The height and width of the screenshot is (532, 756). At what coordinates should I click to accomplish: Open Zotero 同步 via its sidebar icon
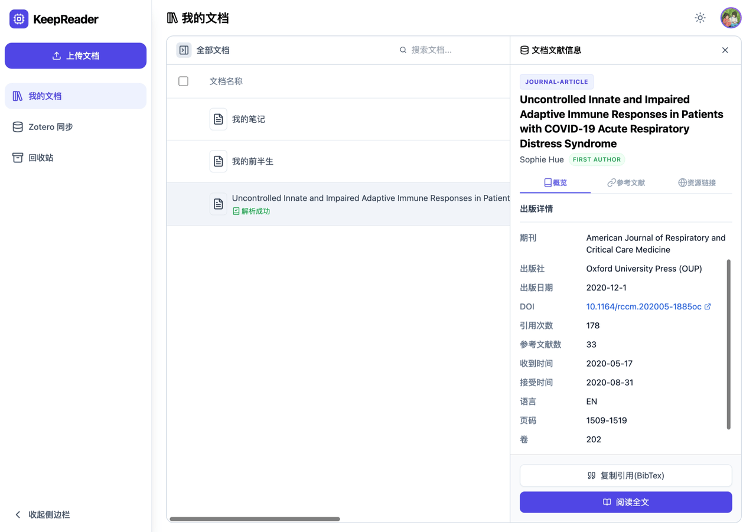pyautogui.click(x=18, y=126)
